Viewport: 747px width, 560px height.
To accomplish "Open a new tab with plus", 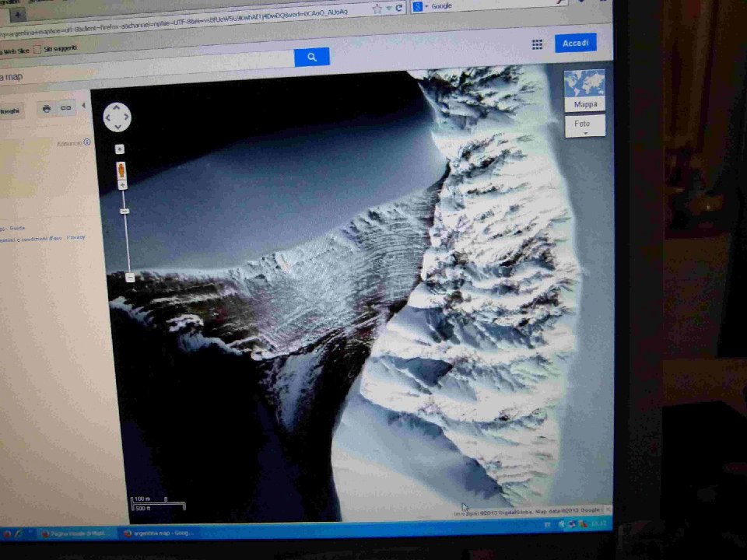I will click(18, 15).
